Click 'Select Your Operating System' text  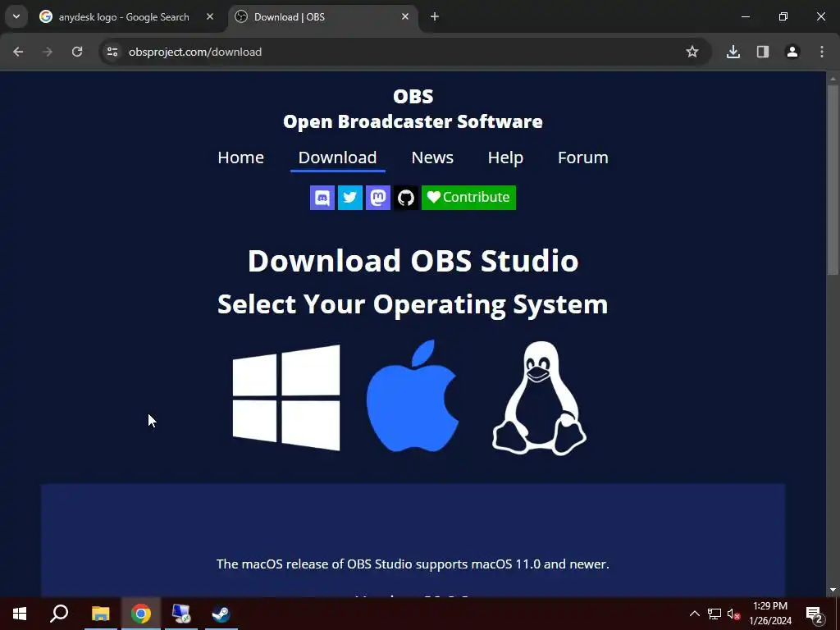click(x=413, y=305)
